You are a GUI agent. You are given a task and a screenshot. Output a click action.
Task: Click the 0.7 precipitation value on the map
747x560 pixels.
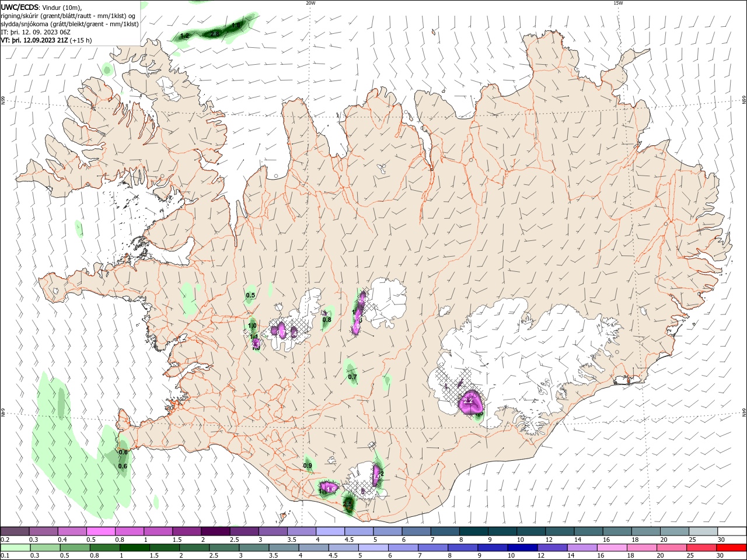click(x=352, y=377)
